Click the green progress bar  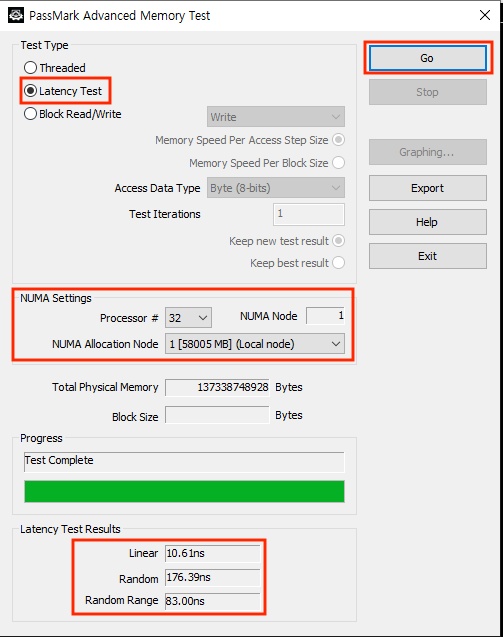[x=184, y=492]
